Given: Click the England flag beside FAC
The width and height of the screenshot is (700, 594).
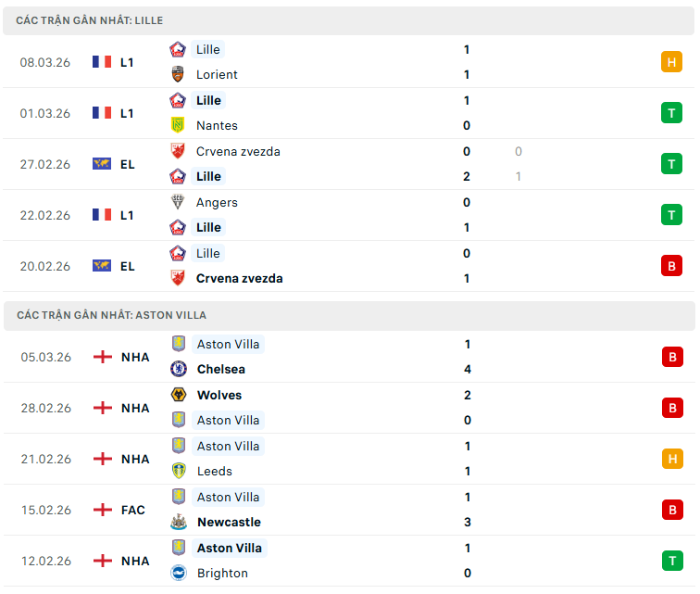Looking at the screenshot, I should click(103, 510).
